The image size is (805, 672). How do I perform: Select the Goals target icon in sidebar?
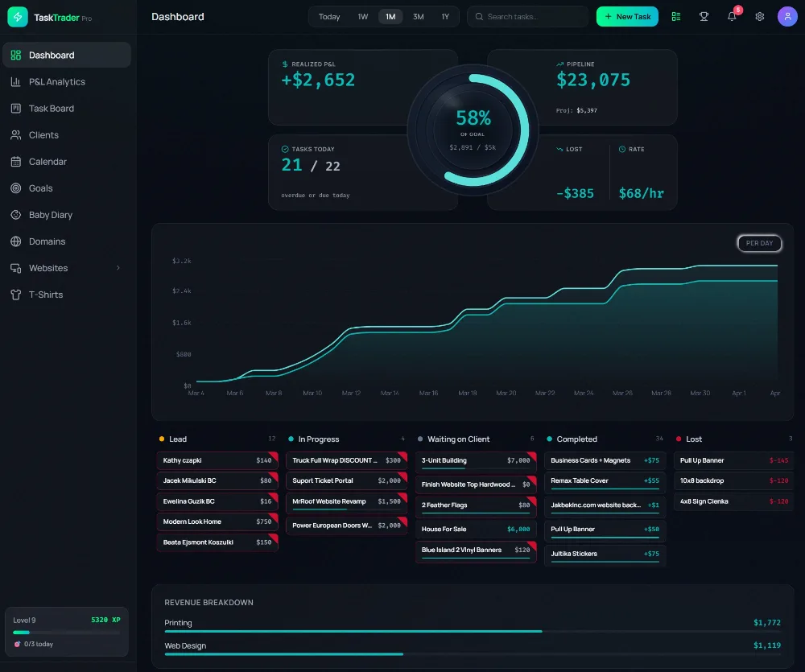[15, 188]
